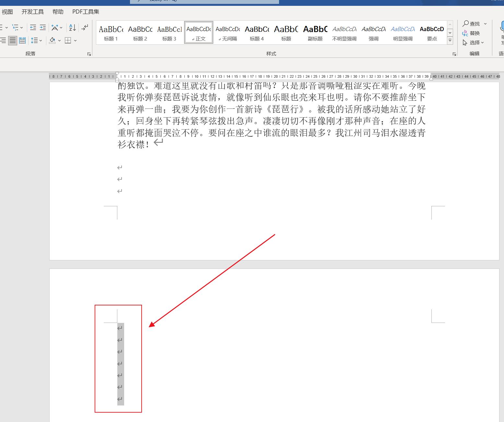Open the paragraph settings dialog launcher
504x422 pixels.
(88, 54)
